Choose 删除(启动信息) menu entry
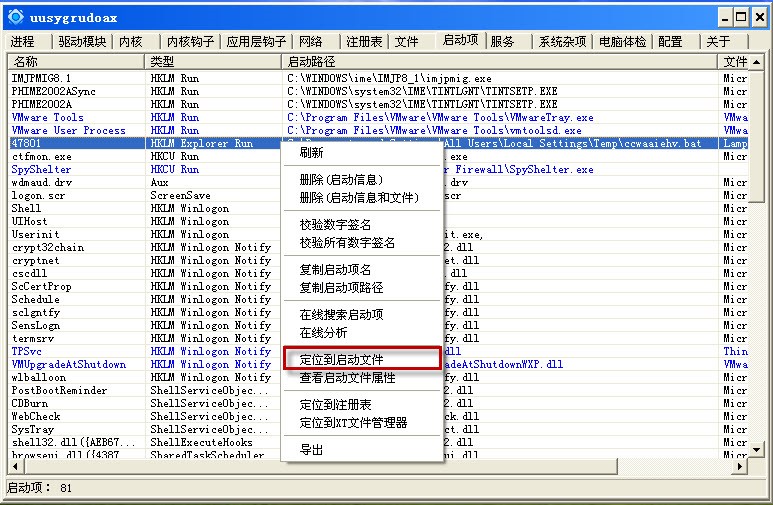This screenshot has height=505, width=773. 362,180
